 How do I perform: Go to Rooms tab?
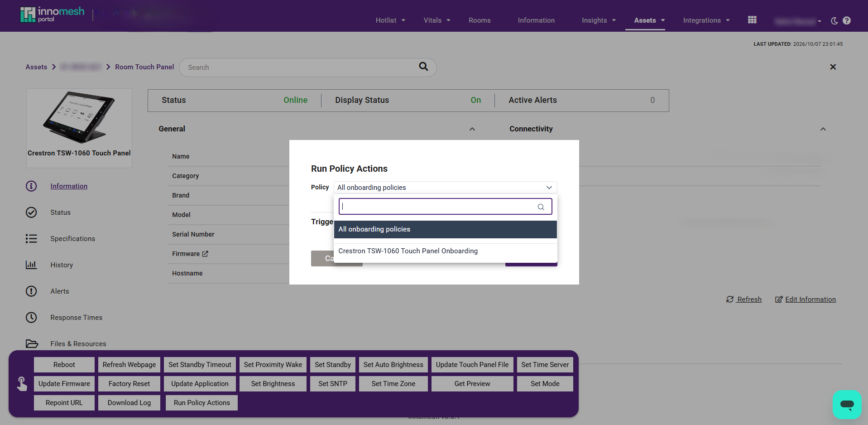480,20
